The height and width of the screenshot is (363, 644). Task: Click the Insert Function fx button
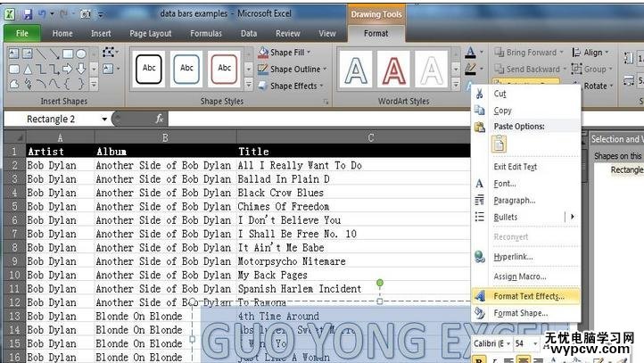click(160, 120)
